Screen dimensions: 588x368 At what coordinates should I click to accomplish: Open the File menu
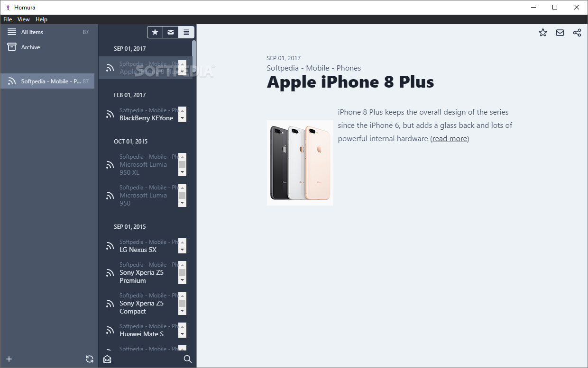8,19
